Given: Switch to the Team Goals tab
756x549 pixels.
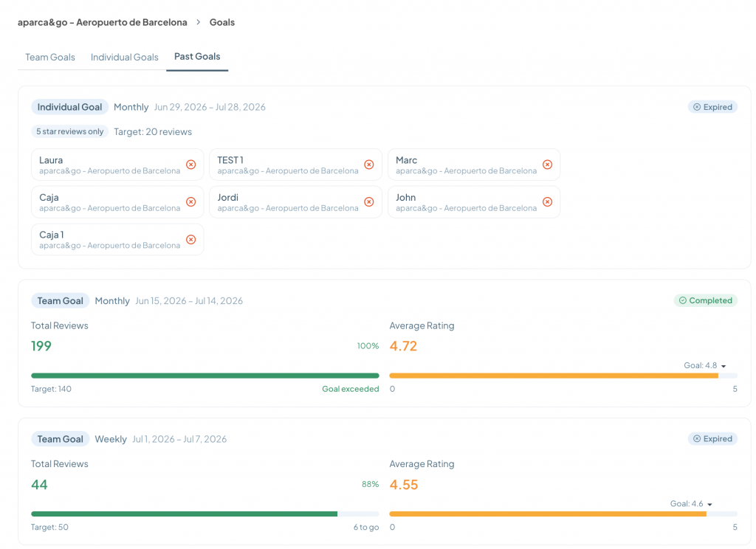Looking at the screenshot, I should click(x=50, y=58).
